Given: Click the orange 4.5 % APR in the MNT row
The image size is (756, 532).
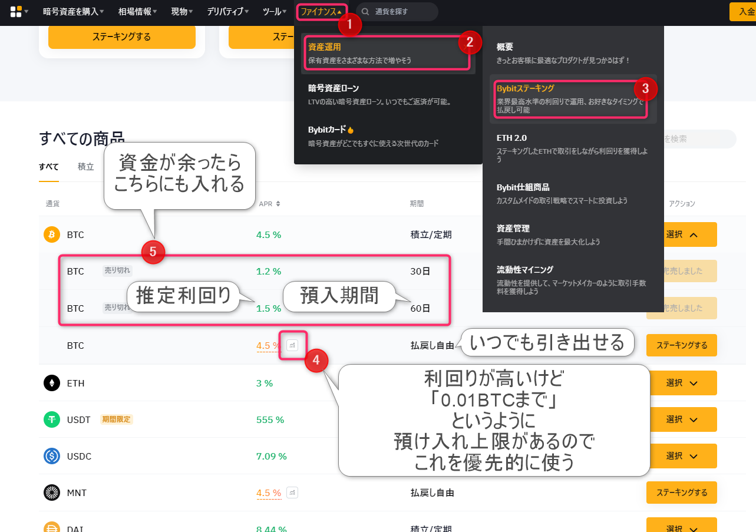Looking at the screenshot, I should tap(269, 493).
